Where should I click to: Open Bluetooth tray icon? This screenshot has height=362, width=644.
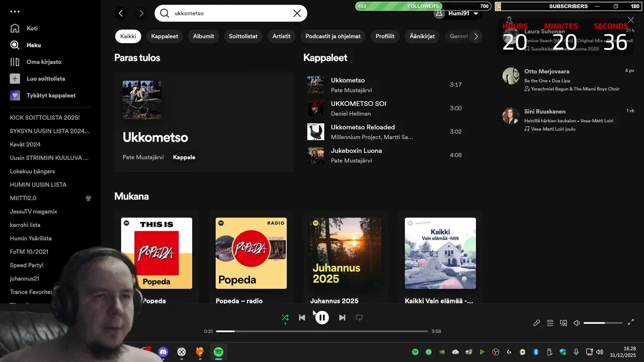[536, 352]
